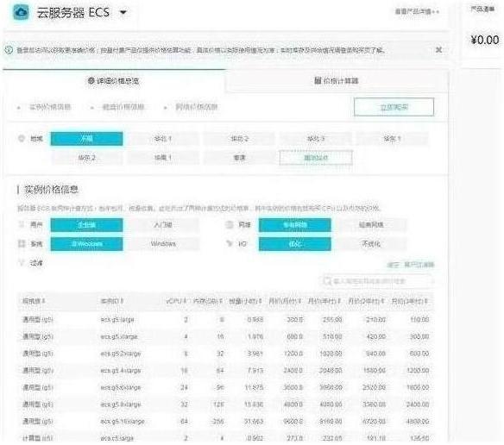Click the 立即购买 button

pyautogui.click(x=394, y=107)
